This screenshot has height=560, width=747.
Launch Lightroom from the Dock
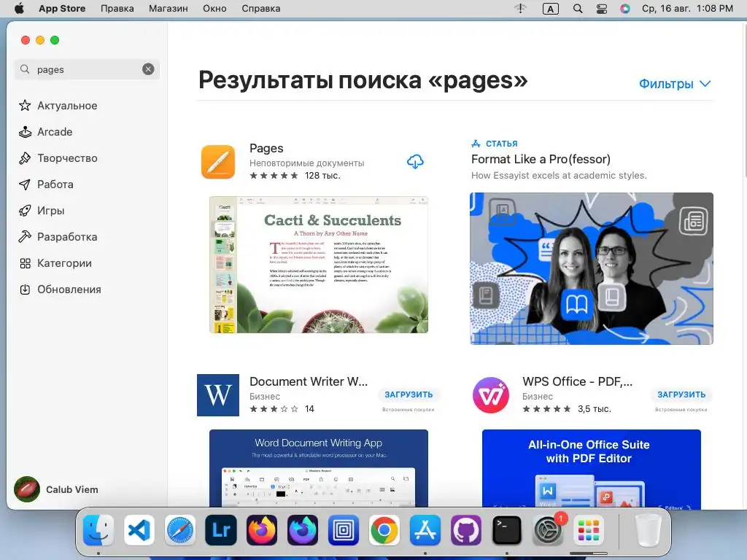(x=220, y=530)
